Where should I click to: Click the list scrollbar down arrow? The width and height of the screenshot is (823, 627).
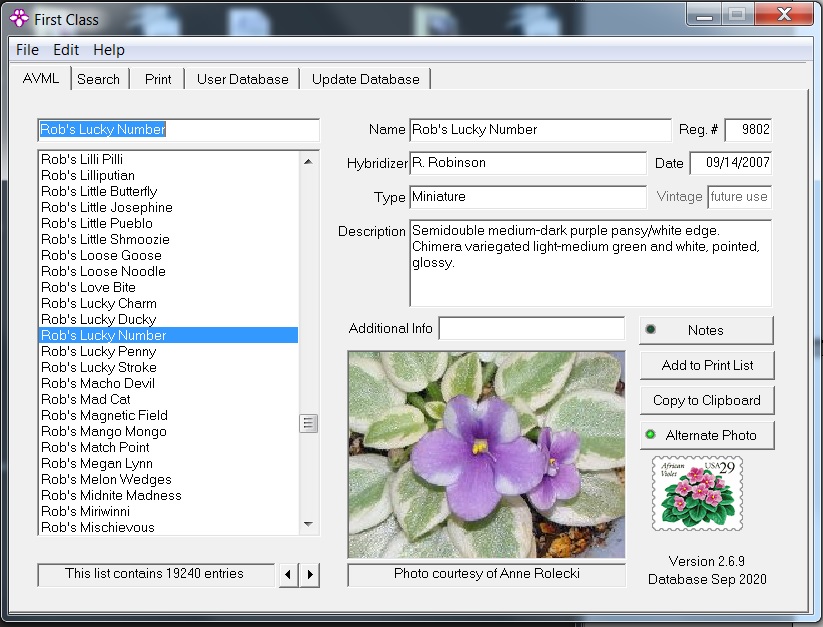point(308,524)
